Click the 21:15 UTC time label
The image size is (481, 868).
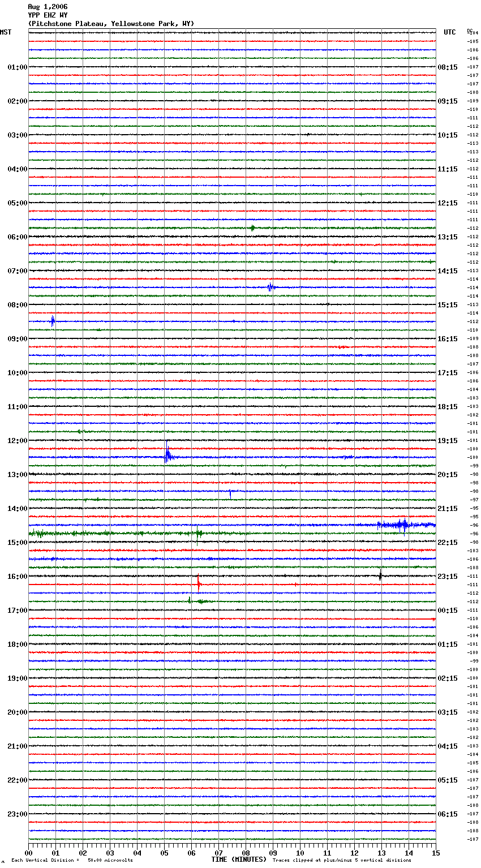pos(448,509)
